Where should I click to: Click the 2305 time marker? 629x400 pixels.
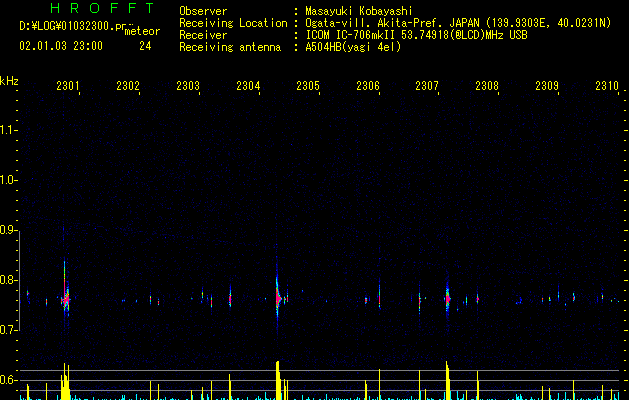point(308,86)
